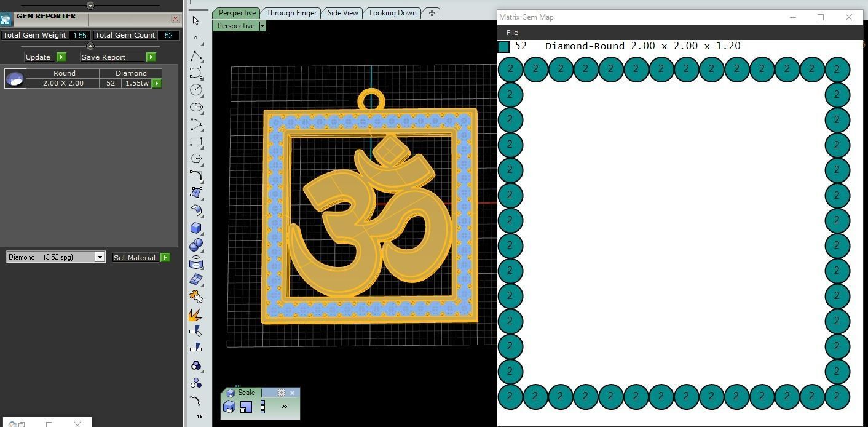Switch to the Side View tab
The image size is (868, 427).
pos(342,13)
